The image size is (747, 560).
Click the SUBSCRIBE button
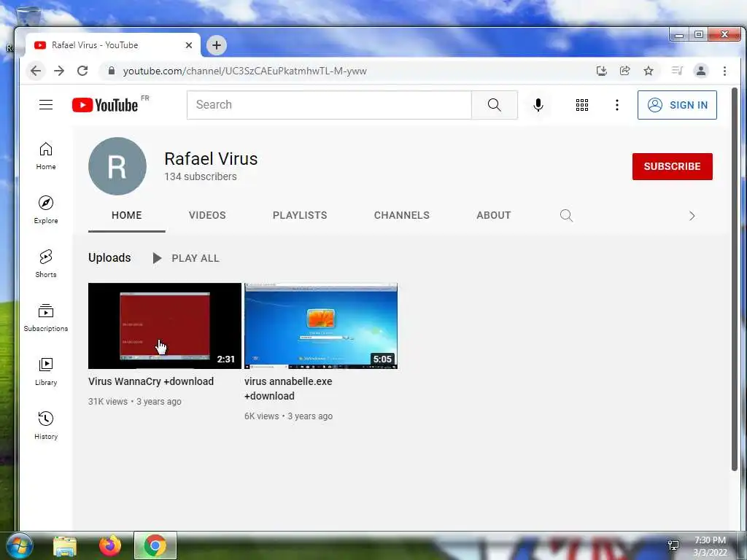[x=672, y=166]
